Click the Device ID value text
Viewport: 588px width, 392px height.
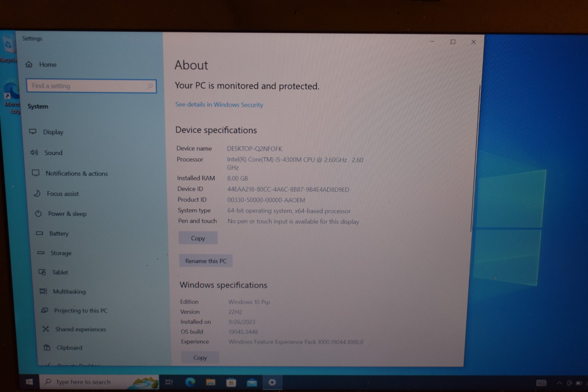(x=288, y=189)
